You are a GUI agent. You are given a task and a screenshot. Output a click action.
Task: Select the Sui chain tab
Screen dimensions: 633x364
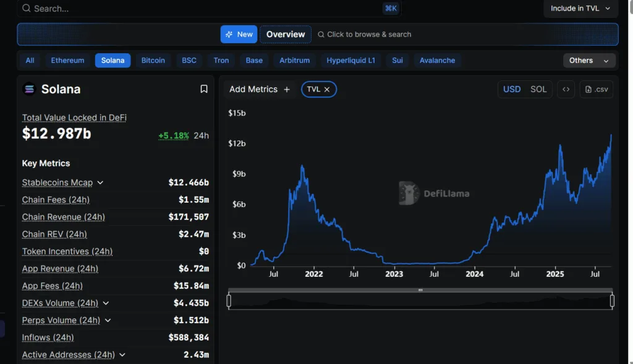coord(397,61)
